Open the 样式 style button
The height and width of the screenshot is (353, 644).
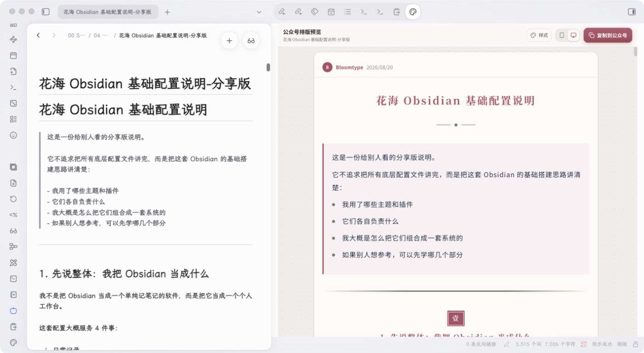click(x=539, y=35)
